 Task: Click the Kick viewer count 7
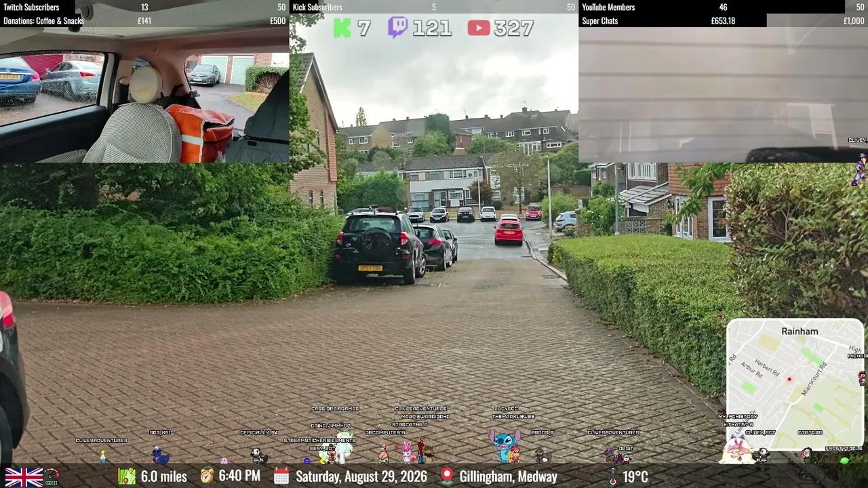click(364, 28)
